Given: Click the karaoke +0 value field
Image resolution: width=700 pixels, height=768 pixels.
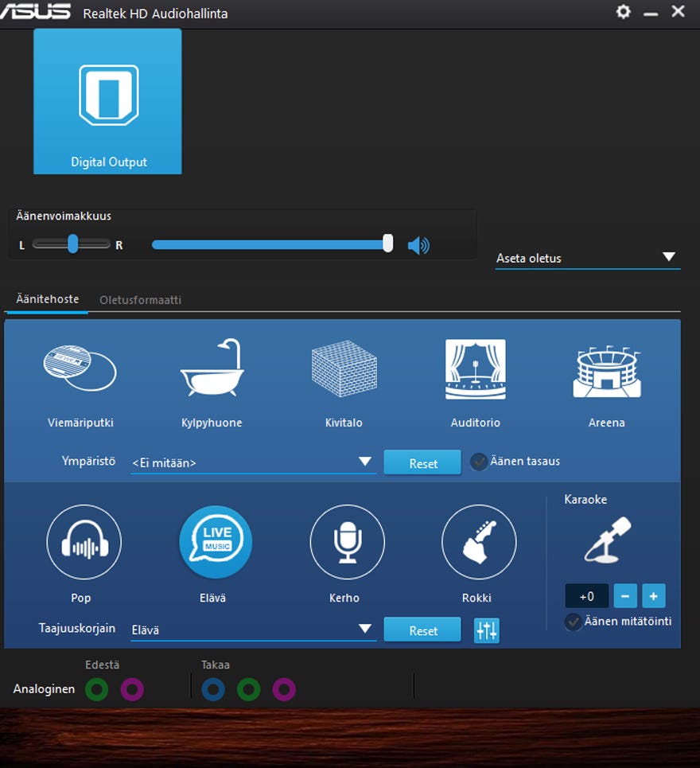Looking at the screenshot, I should click(587, 596).
